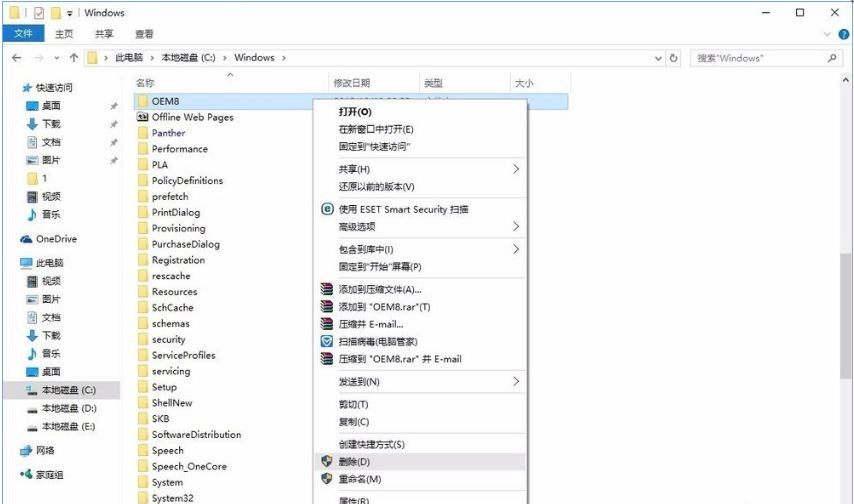The image size is (854, 504).
Task: Click the shield icon next to 删除(D)
Action: (326, 462)
